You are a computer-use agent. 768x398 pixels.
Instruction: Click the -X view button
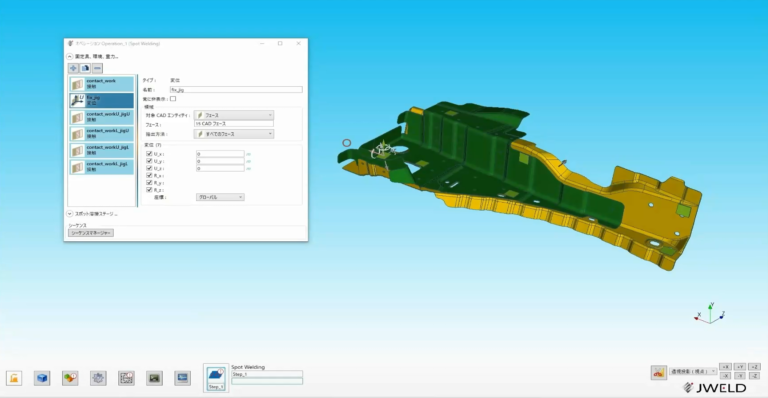pos(725,376)
